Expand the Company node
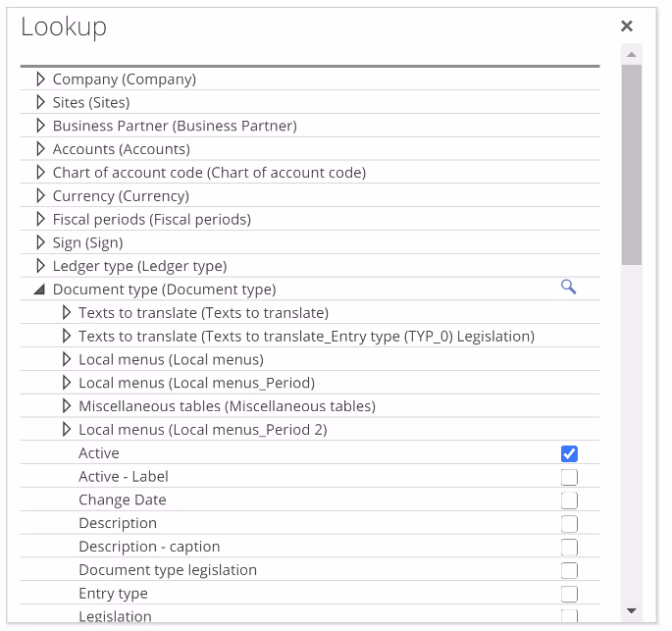The image size is (672, 631). pyautogui.click(x=40, y=79)
